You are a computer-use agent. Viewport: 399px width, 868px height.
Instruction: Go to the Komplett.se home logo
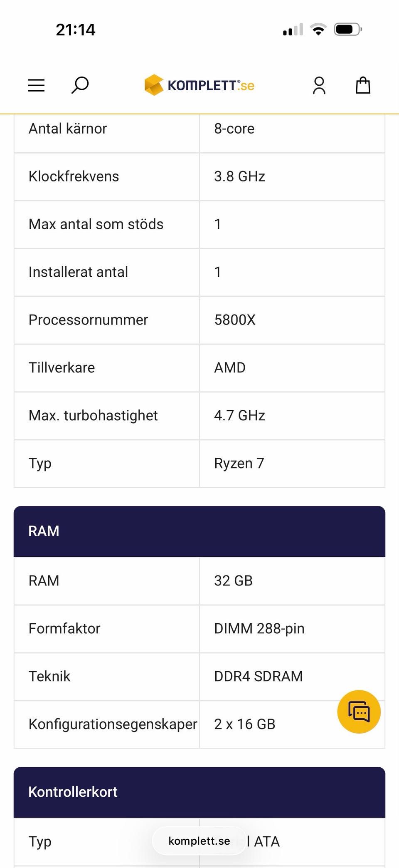199,85
